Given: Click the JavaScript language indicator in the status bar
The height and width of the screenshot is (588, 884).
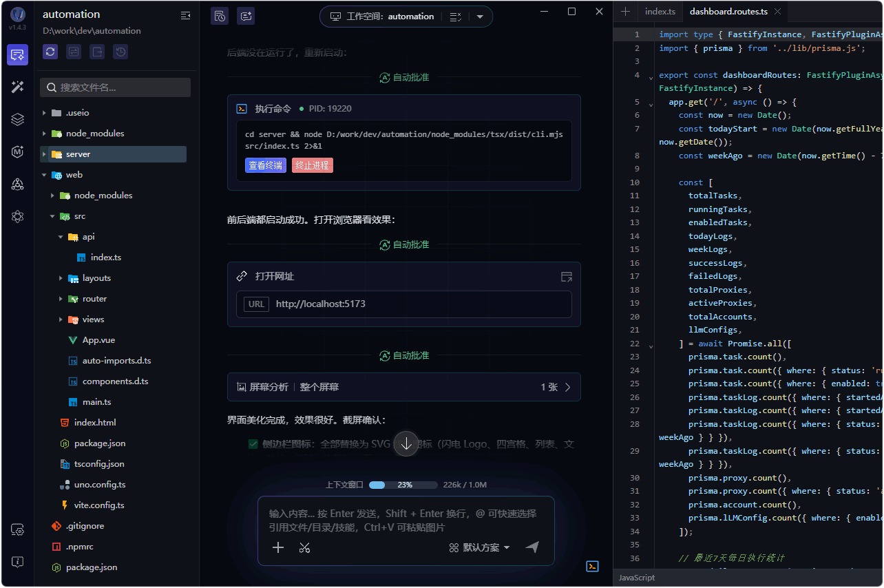Looking at the screenshot, I should coord(637,578).
